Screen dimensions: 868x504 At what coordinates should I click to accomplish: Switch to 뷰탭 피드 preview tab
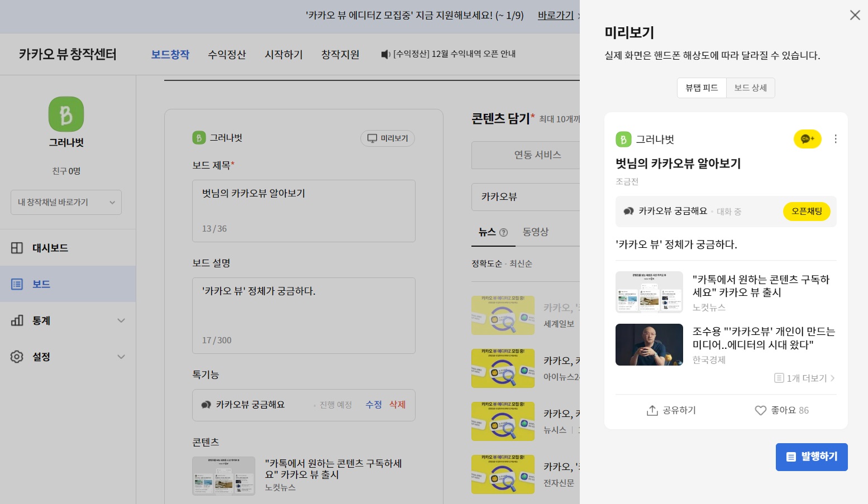pyautogui.click(x=702, y=88)
